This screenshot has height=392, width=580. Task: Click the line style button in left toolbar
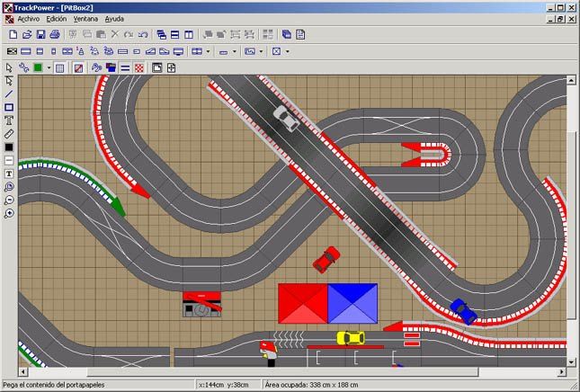coord(9,161)
